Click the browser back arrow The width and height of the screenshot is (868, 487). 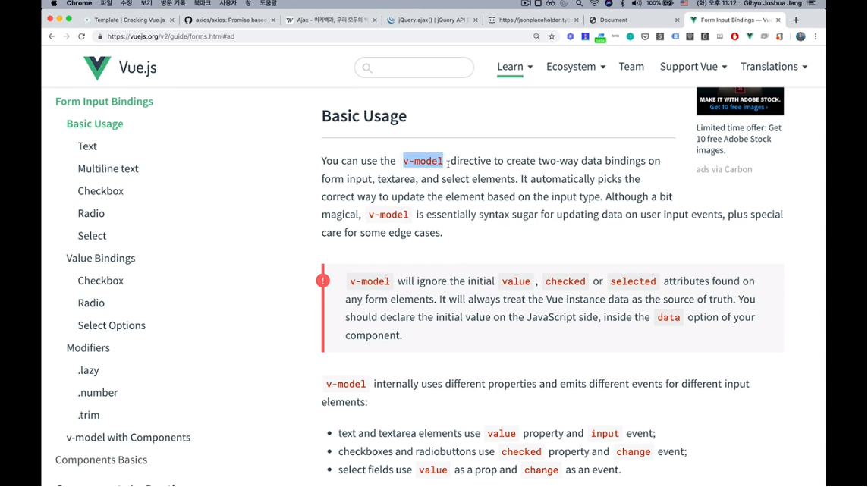52,36
